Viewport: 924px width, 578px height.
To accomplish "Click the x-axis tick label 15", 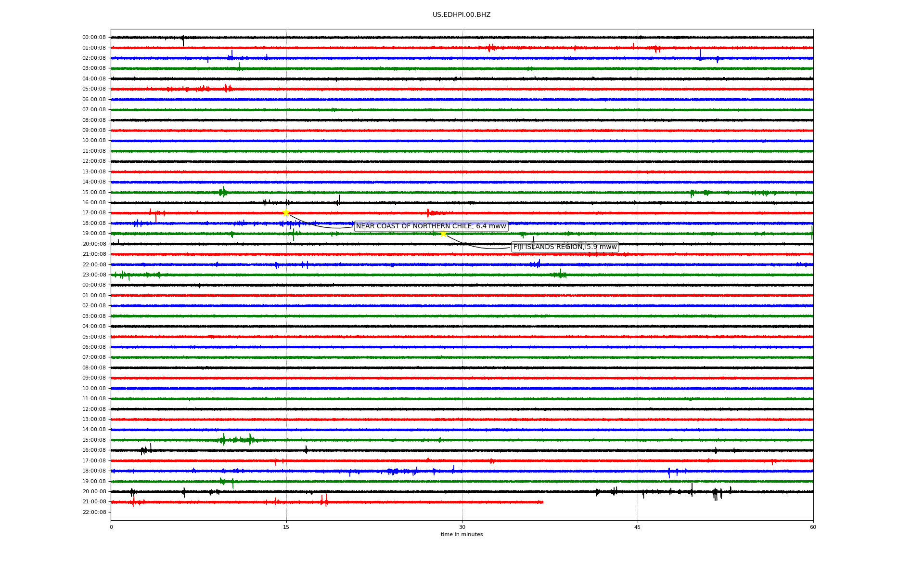I will pos(286,527).
